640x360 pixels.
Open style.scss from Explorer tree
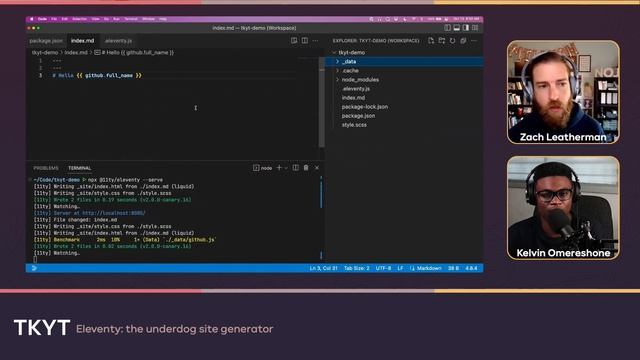pos(354,124)
